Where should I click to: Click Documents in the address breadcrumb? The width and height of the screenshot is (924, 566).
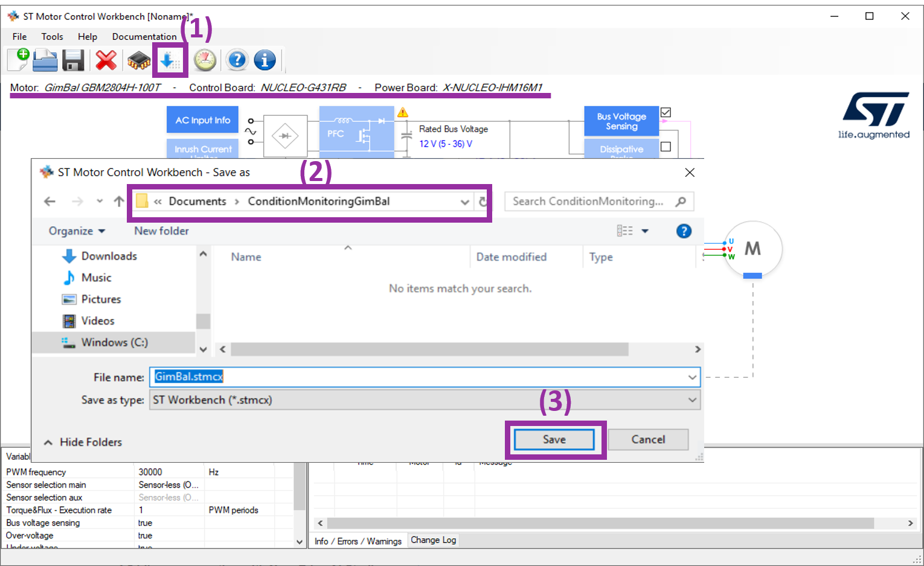click(197, 202)
